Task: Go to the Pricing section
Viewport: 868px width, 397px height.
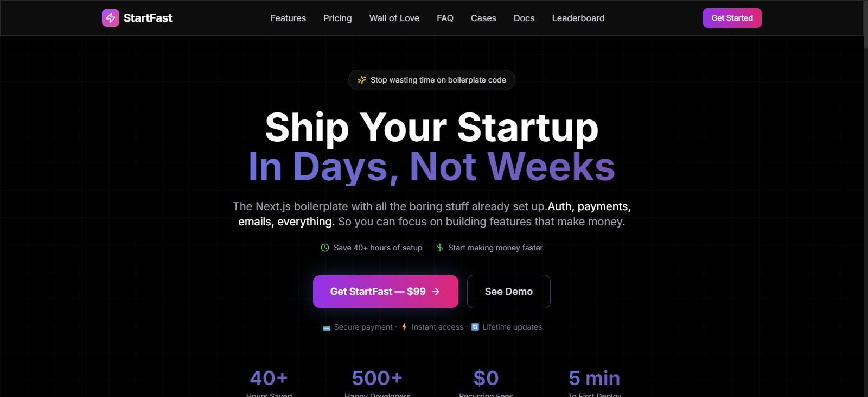Action: 337,18
